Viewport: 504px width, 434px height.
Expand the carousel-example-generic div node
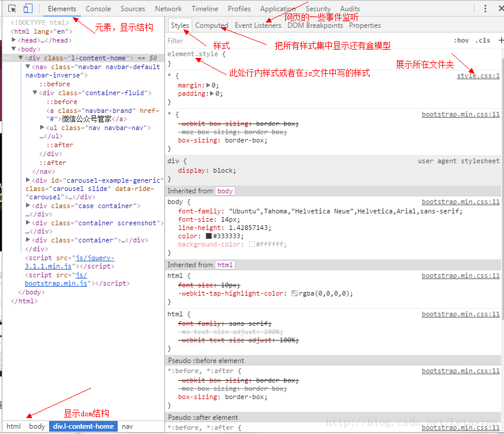28,180
